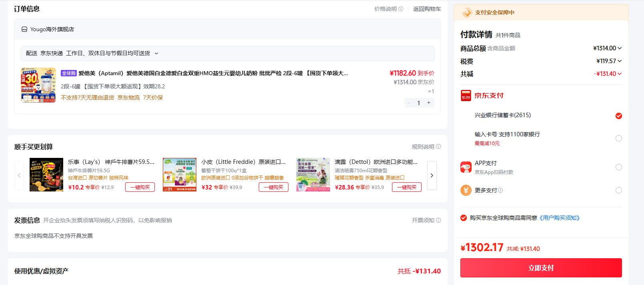Viewport: 644px width, 285px height.
Task: Open price explanation info icon
Action: coord(401,9)
